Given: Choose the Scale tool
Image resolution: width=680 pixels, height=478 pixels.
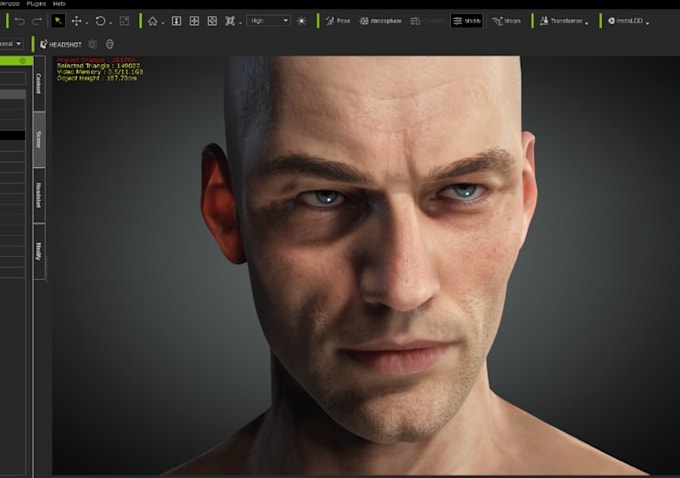Looking at the screenshot, I should point(124,21).
